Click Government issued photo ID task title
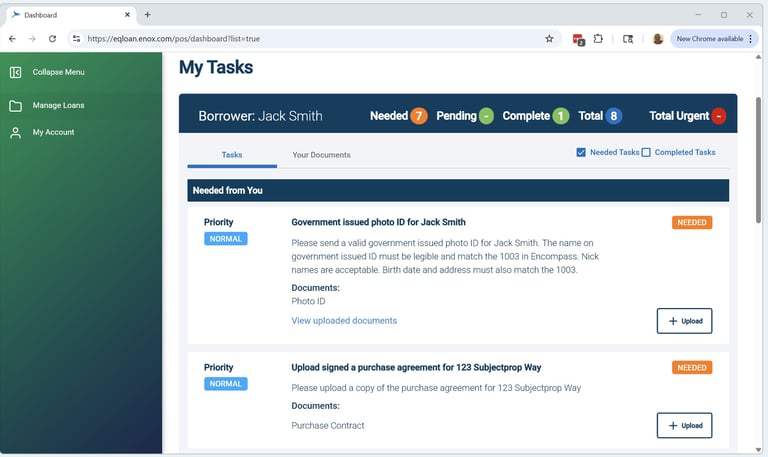Screen dimensions: 768x457 (378, 222)
